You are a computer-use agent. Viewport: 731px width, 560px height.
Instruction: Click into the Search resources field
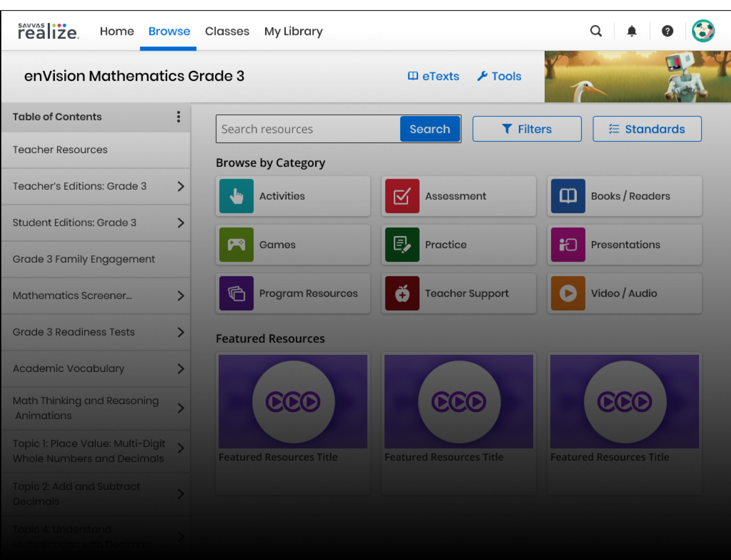point(308,129)
